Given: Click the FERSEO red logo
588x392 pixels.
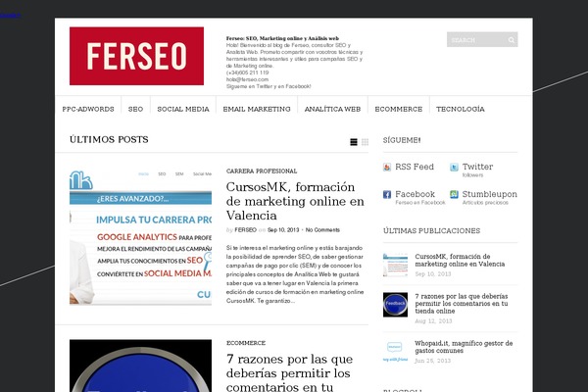Looking at the screenshot, I should (136, 56).
